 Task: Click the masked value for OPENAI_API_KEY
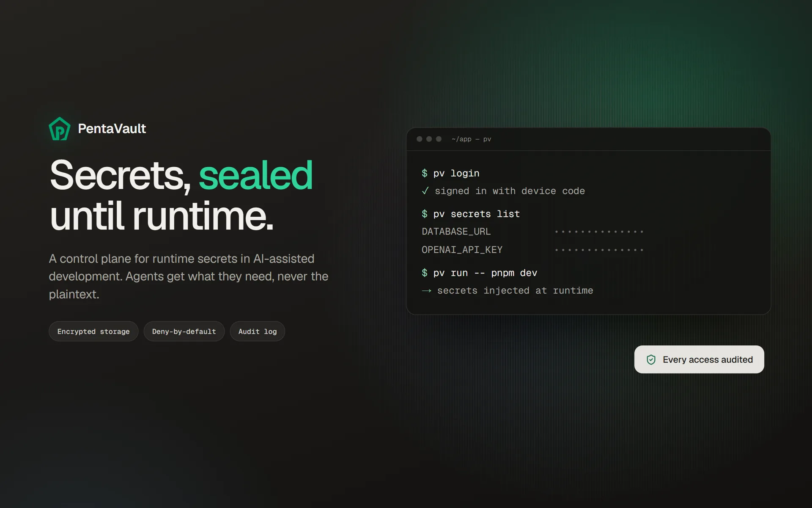click(x=599, y=250)
